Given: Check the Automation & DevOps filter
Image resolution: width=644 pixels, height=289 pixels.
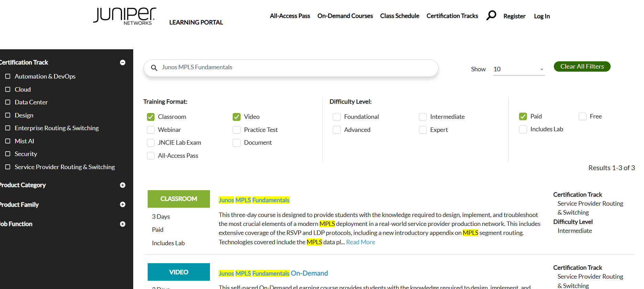Looking at the screenshot, I should (x=8, y=76).
